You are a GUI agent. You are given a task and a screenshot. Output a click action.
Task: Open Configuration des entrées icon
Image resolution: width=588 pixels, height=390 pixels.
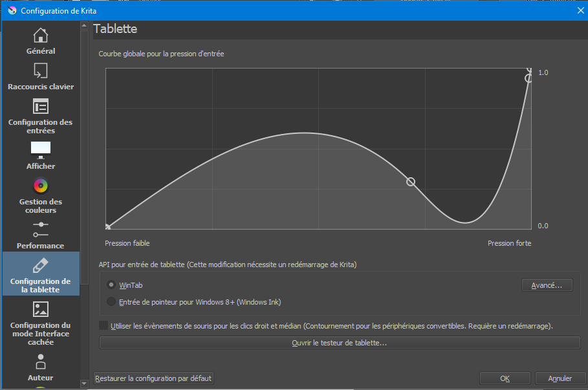41,107
